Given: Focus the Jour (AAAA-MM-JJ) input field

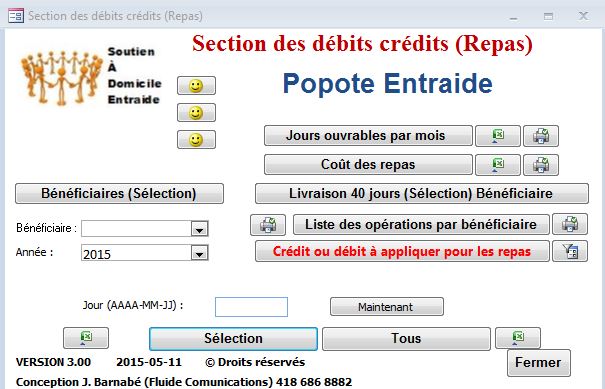Looking at the screenshot, I should (251, 307).
